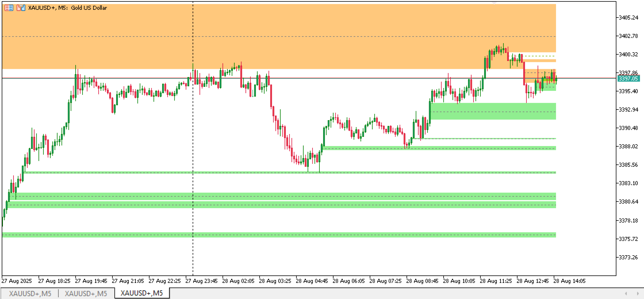
Task: Click the '28 Aug 14:05' time label
Action: (569, 281)
